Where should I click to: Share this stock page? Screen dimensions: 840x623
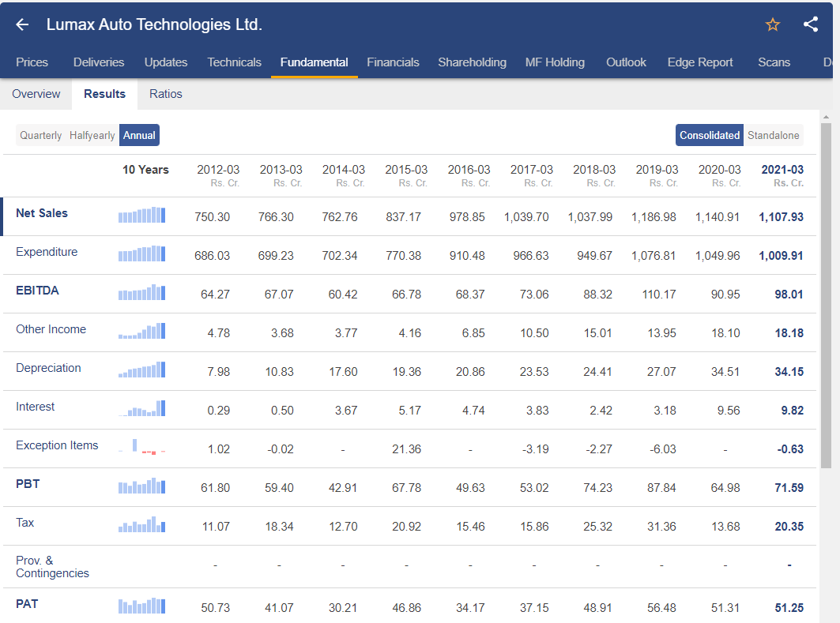click(x=811, y=24)
